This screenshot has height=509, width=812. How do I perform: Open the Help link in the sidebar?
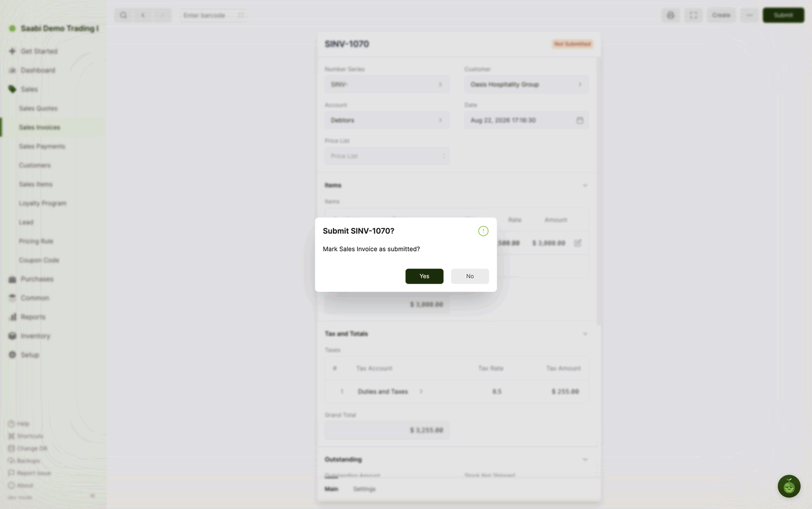click(x=19, y=424)
